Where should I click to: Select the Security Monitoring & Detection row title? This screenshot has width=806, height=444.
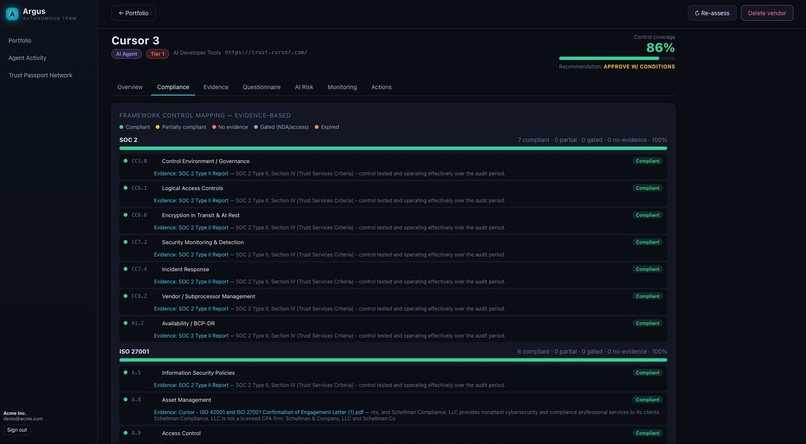pyautogui.click(x=203, y=243)
